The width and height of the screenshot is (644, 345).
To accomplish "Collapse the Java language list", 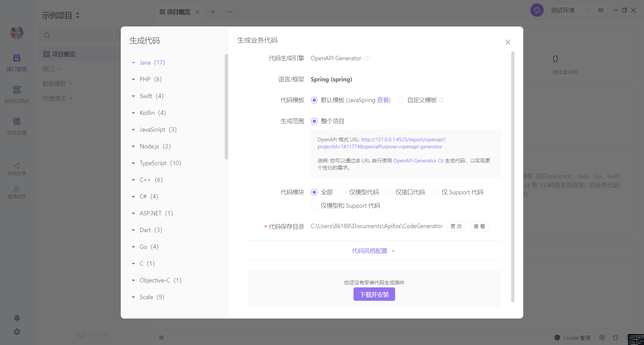I will click(133, 63).
